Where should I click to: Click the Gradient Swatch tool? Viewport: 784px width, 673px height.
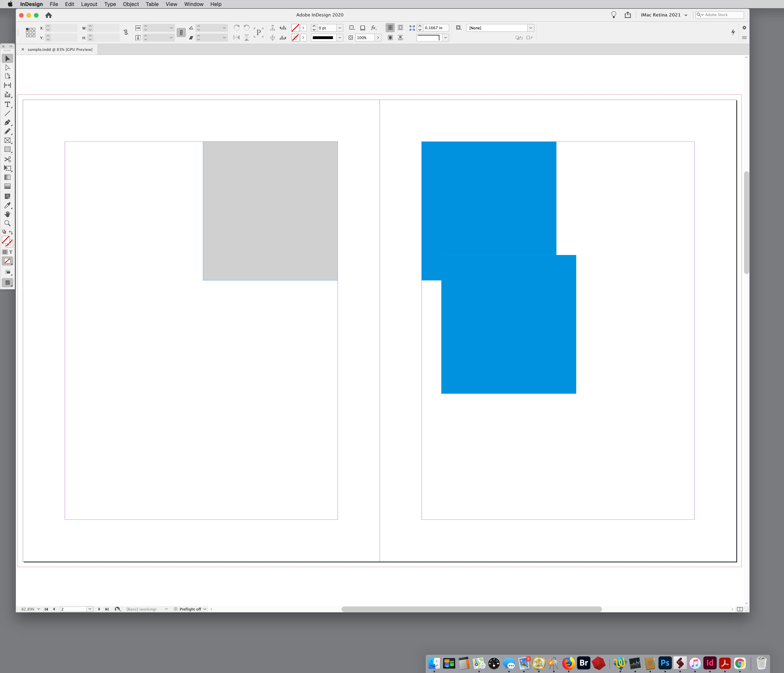[7, 177]
